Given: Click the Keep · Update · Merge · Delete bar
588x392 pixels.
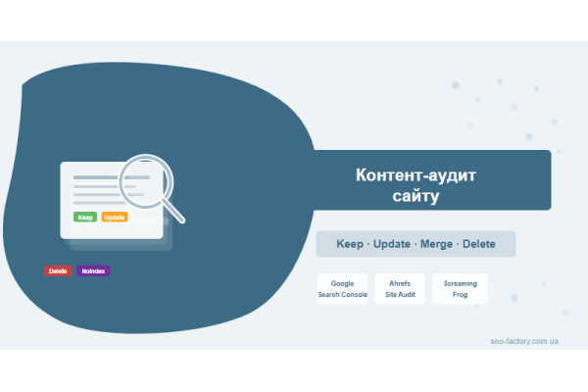Looking at the screenshot, I should (416, 244).
